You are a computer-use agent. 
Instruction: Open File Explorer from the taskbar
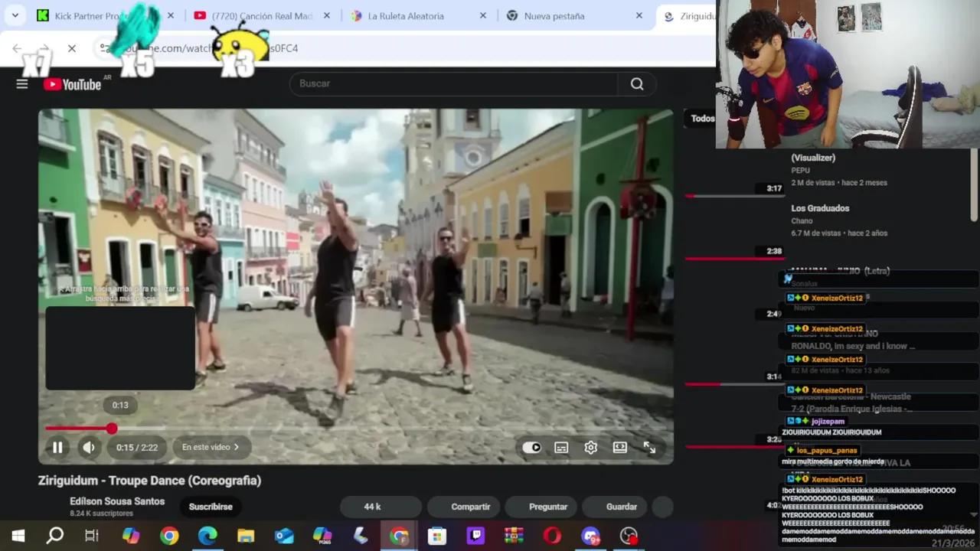tap(246, 536)
